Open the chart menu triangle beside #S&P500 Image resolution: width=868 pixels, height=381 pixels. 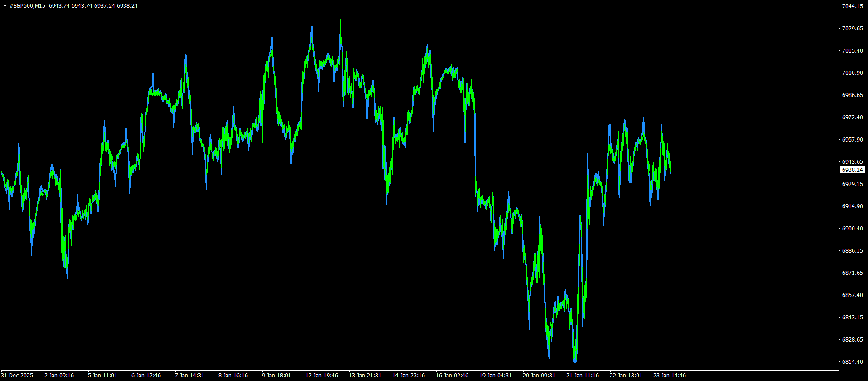(x=5, y=6)
